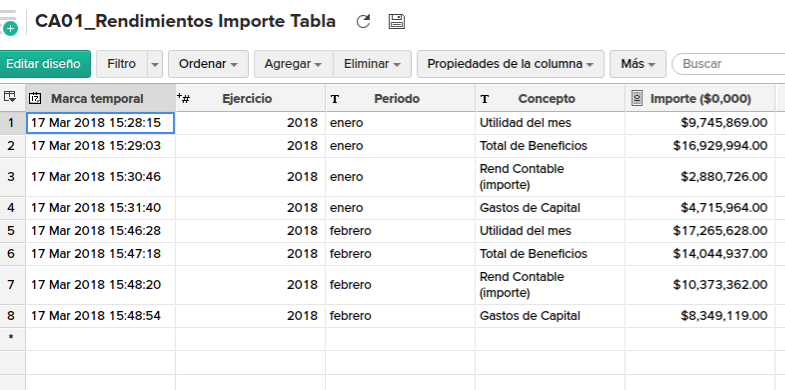Viewport: 785px width, 390px height.
Task: Click the date icon in Marca temporal header
Action: pyautogui.click(x=35, y=98)
